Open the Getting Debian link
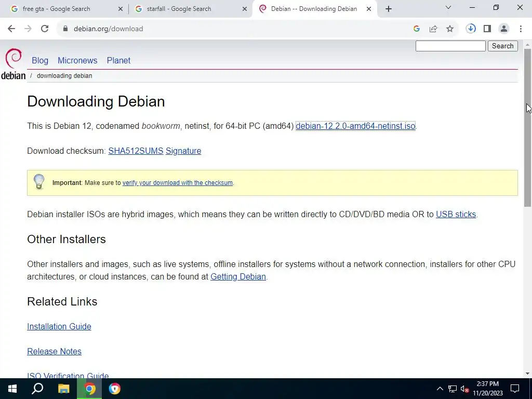The image size is (532, 399). point(238,277)
